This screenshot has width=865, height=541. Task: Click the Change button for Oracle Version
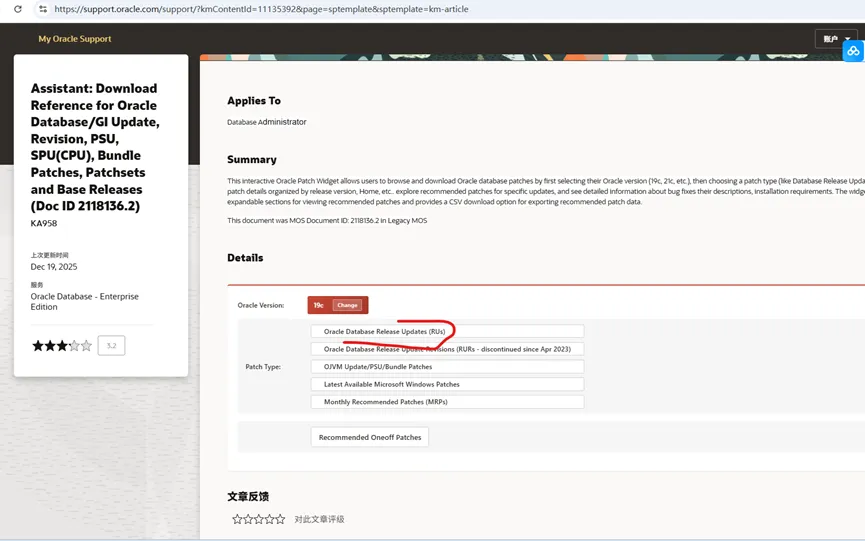pos(347,305)
